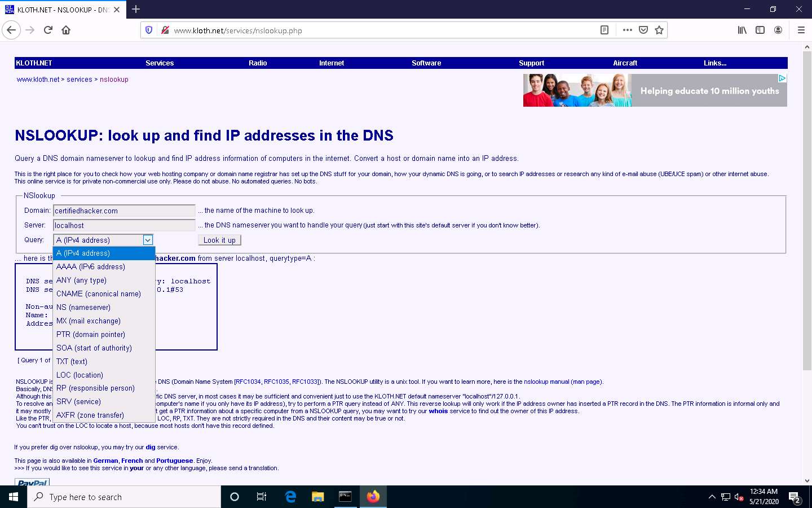The height and width of the screenshot is (508, 812).
Task: Open Command Prompt from taskbar
Action: click(x=345, y=497)
